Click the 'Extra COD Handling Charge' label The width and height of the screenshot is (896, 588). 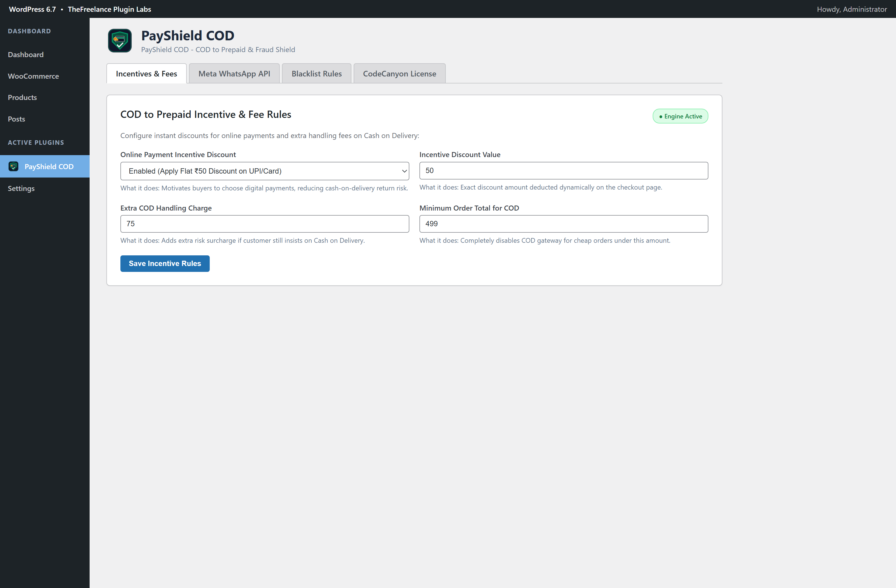(x=166, y=208)
